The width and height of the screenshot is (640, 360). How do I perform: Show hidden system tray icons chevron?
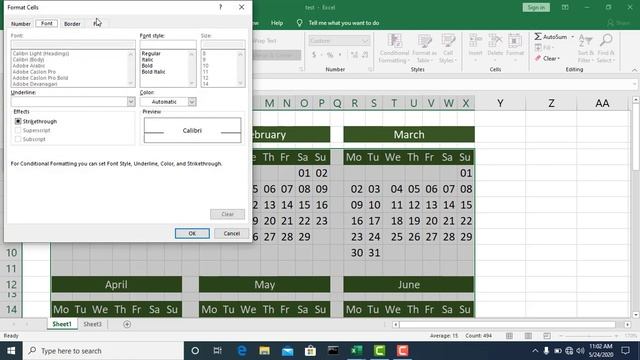click(535, 351)
